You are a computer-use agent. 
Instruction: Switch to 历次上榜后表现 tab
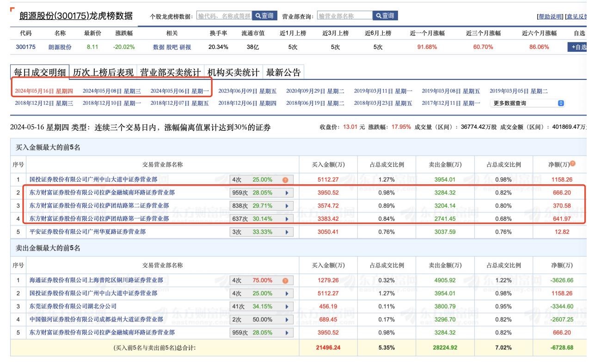[103, 73]
